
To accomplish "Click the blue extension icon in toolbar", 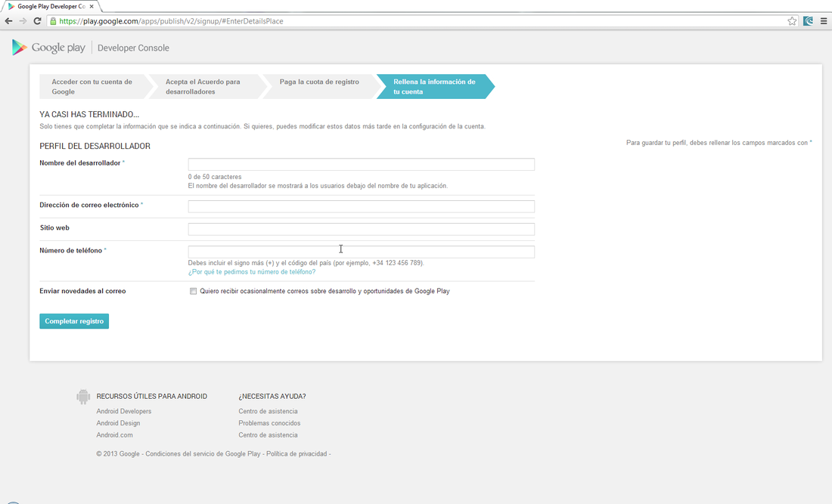I will pos(808,21).
